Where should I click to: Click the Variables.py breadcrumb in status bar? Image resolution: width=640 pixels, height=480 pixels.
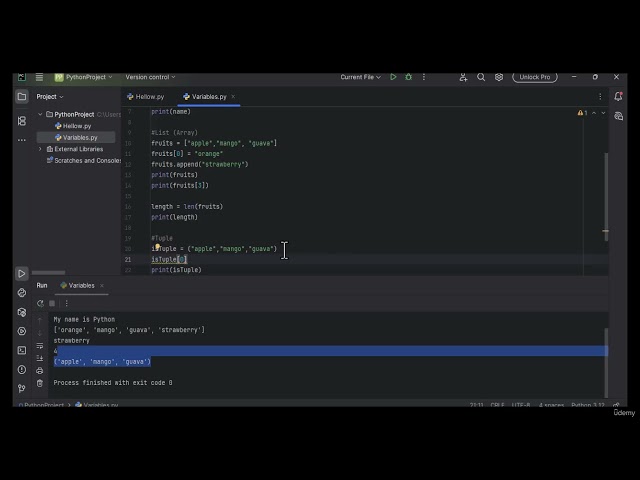pos(97,404)
